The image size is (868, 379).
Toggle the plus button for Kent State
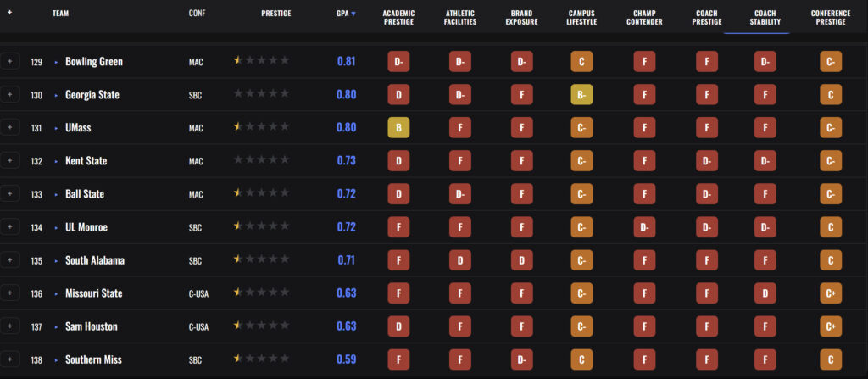pos(9,161)
